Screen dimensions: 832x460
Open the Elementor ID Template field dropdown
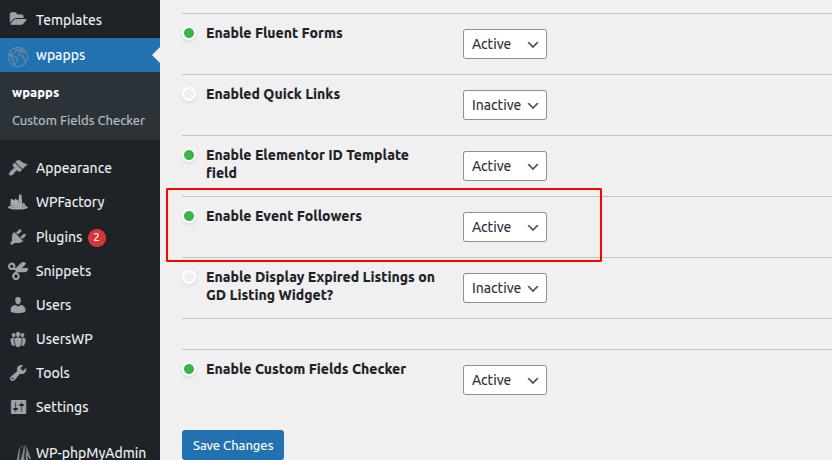[x=505, y=166]
